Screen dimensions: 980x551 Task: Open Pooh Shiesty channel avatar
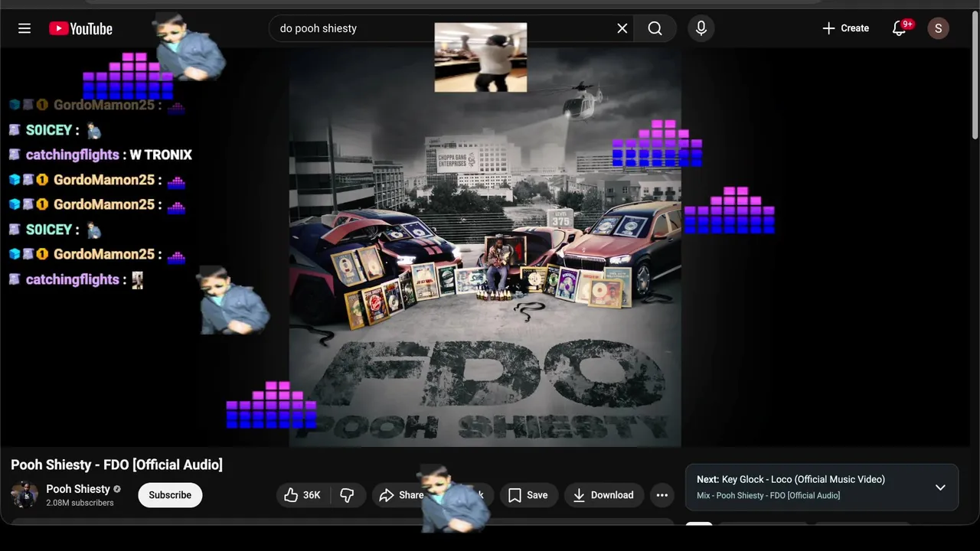(x=24, y=495)
